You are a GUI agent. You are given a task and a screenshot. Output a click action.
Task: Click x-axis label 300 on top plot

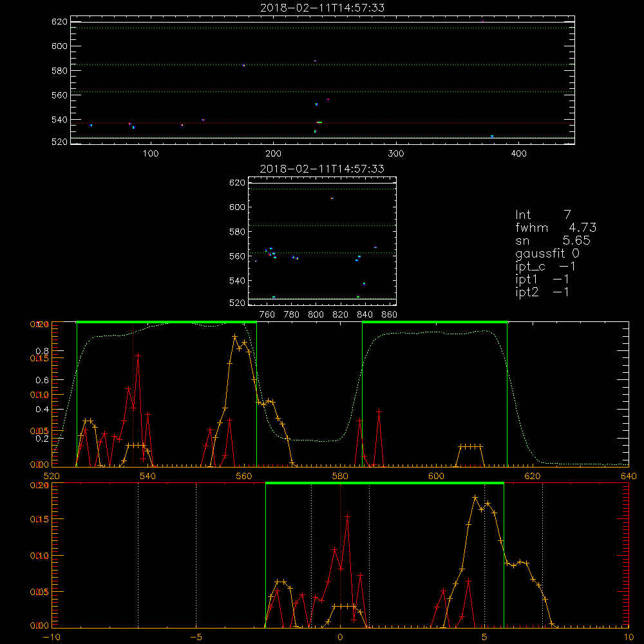(396, 154)
